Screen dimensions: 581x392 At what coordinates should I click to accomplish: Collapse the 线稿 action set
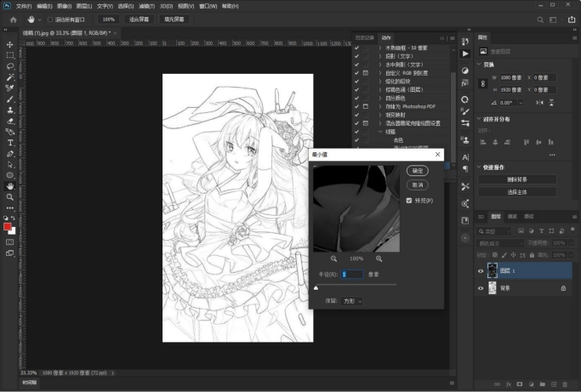[380, 132]
